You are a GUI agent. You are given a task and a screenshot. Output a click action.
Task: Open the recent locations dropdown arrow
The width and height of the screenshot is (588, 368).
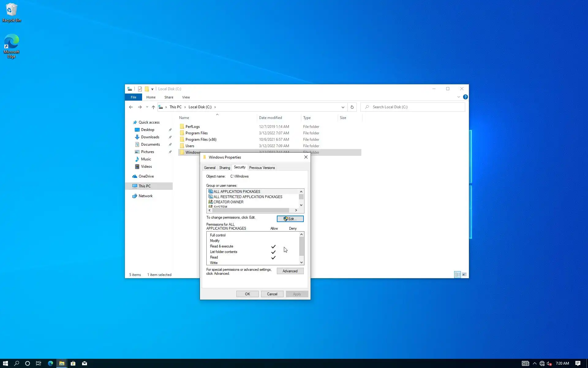pos(147,107)
